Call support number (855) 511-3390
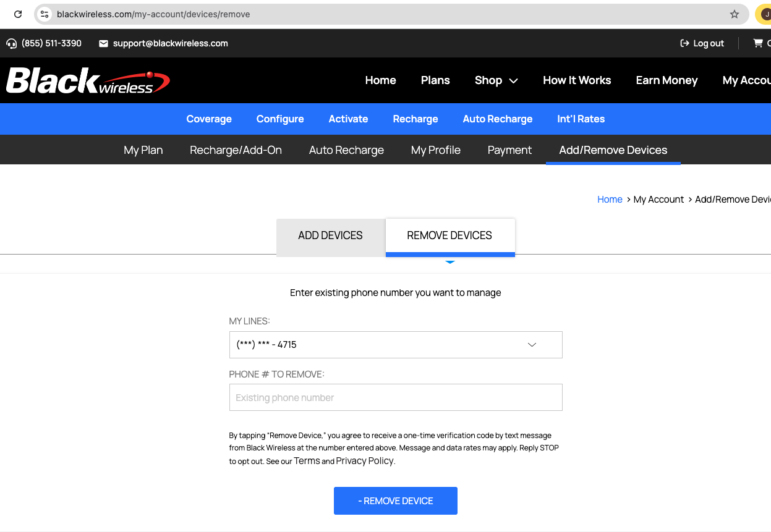This screenshot has width=771, height=532. 51,43
